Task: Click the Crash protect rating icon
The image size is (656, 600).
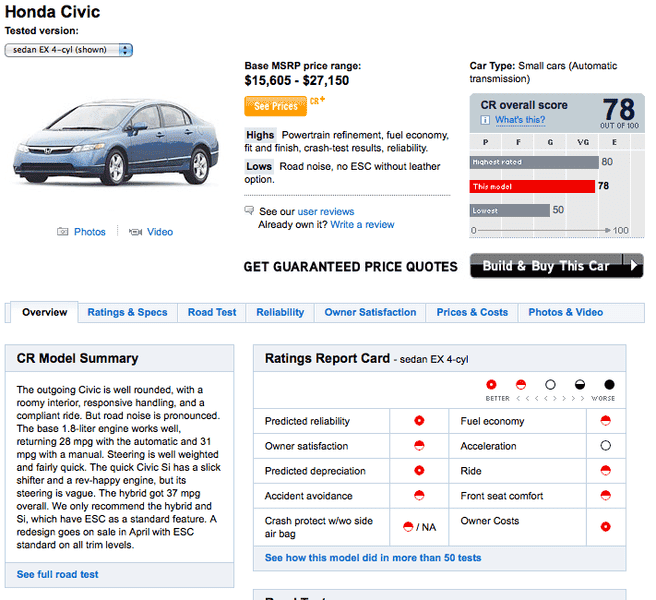Action: coord(408,527)
